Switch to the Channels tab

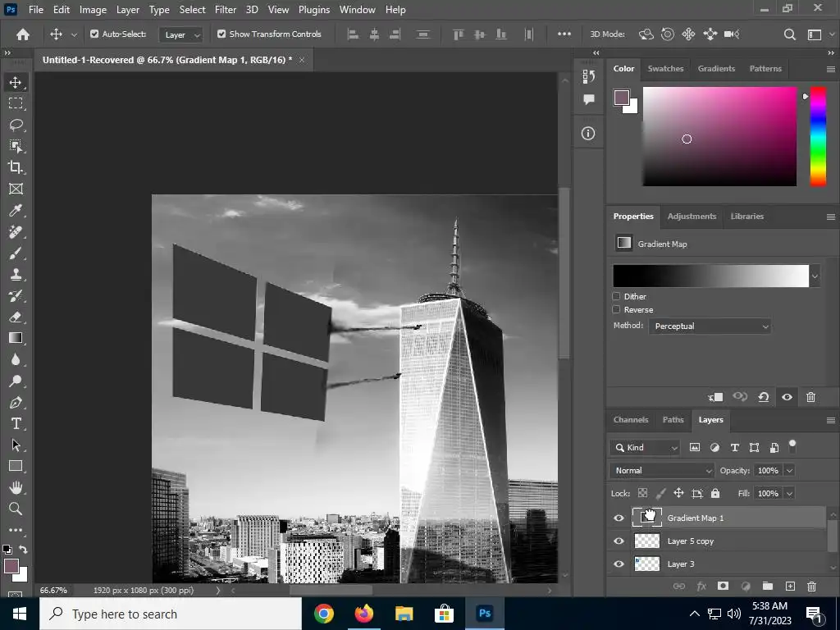tap(631, 420)
